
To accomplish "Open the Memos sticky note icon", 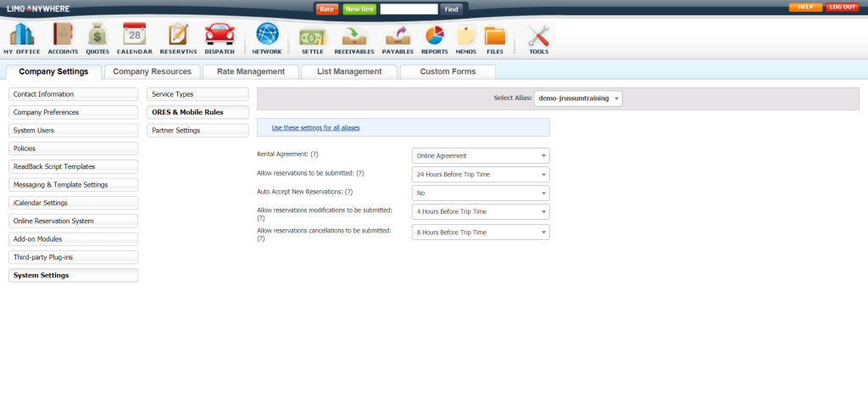I will click(x=466, y=36).
